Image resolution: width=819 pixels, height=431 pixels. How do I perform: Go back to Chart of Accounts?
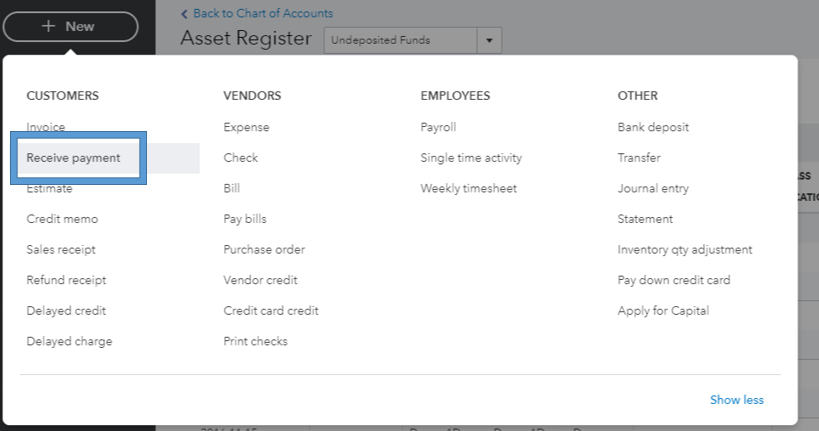(x=257, y=13)
